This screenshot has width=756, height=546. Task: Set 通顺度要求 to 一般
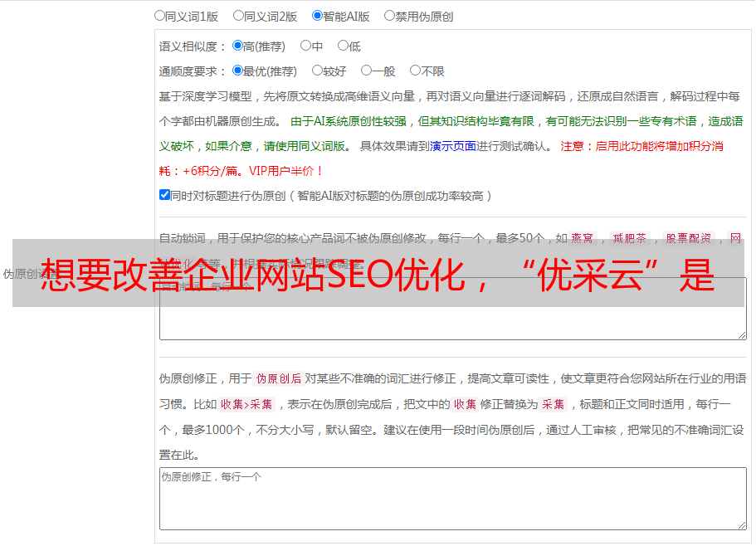pos(367,71)
